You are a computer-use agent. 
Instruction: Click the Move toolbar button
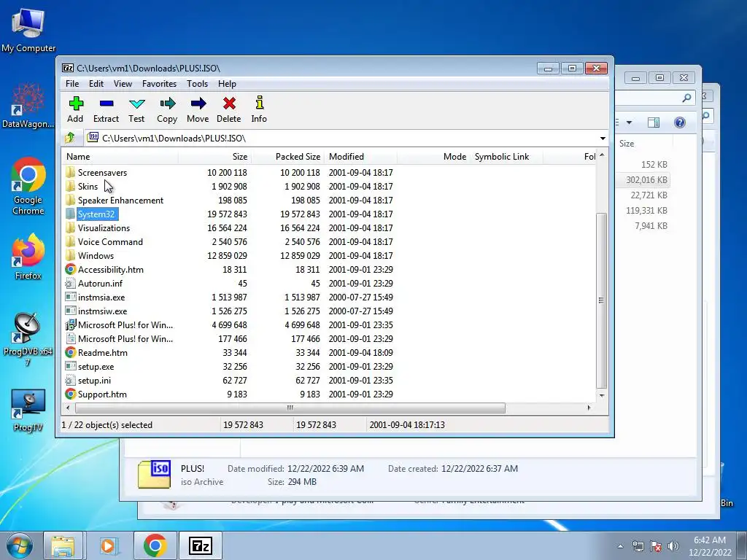[198, 109]
